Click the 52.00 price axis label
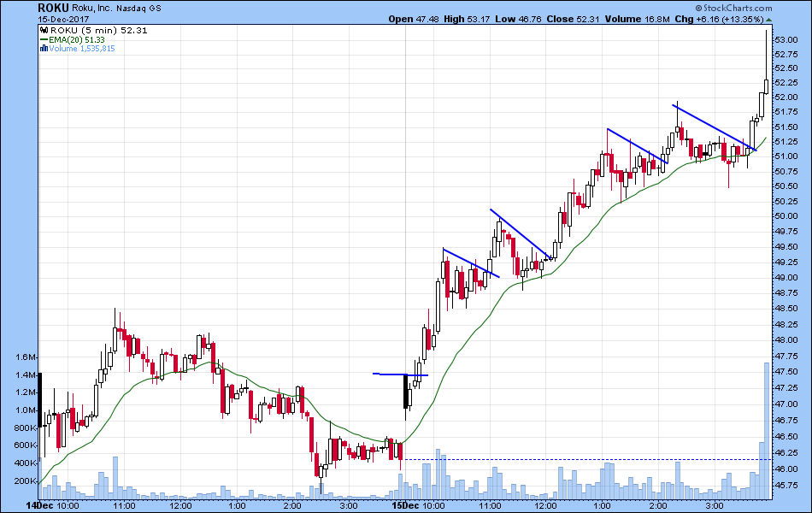This screenshot has width=812, height=513. [x=786, y=97]
